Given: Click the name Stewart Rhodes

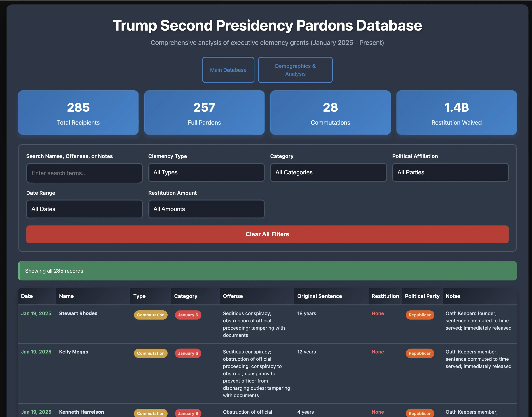Looking at the screenshot, I should click(x=78, y=313).
